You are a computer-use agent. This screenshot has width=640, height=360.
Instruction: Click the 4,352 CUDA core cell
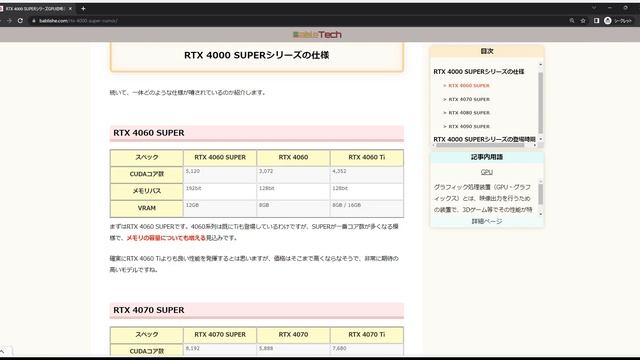[x=367, y=174]
